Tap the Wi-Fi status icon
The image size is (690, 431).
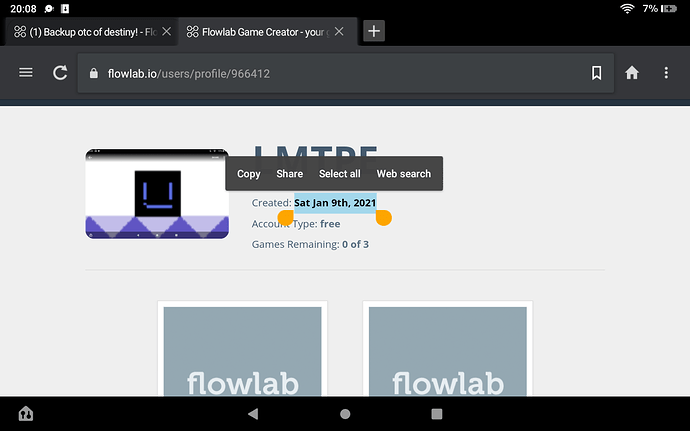627,8
